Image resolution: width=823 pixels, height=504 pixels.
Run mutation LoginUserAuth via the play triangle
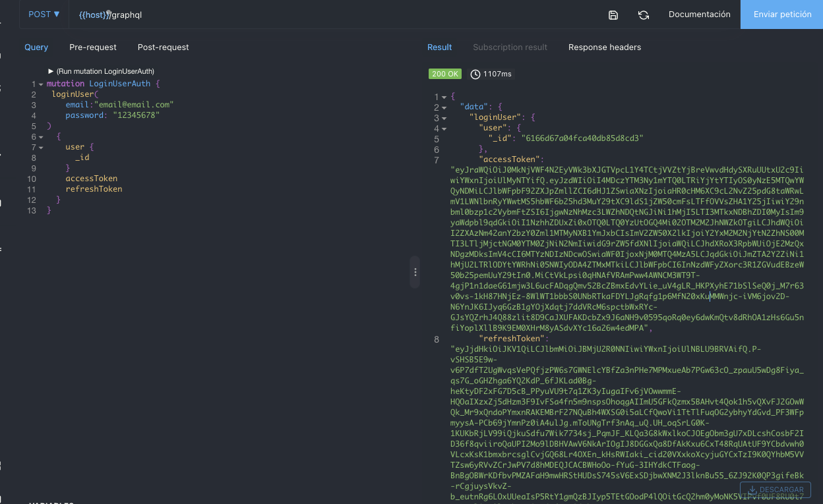[51, 72]
